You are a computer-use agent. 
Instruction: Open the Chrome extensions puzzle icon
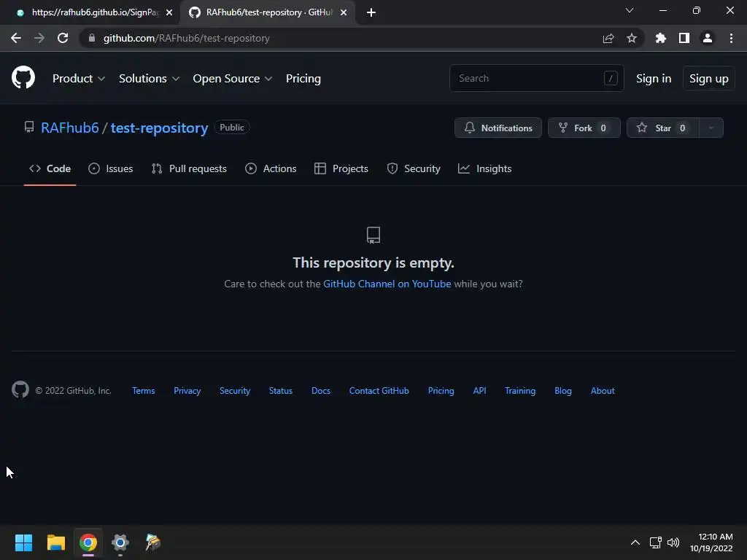[661, 38]
